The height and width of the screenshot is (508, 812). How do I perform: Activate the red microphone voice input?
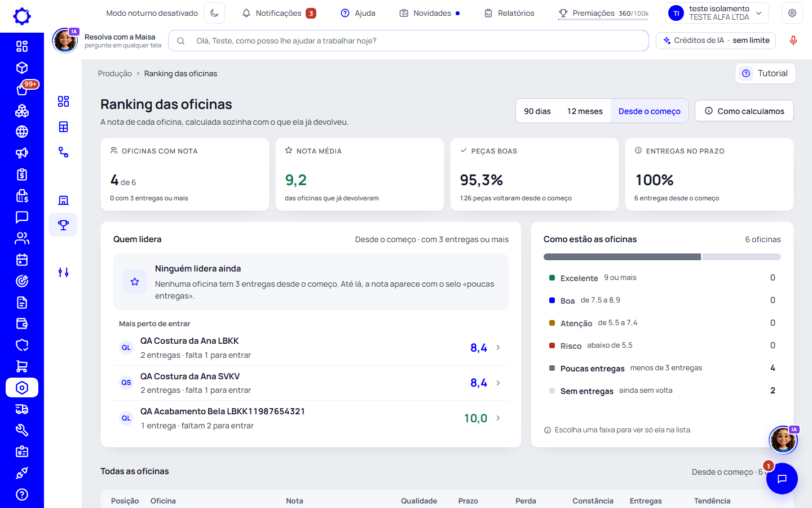pyautogui.click(x=793, y=41)
